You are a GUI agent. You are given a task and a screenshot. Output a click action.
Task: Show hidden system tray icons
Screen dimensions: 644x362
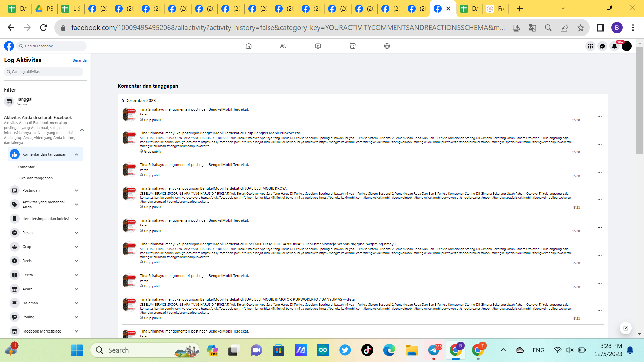[x=503, y=350]
